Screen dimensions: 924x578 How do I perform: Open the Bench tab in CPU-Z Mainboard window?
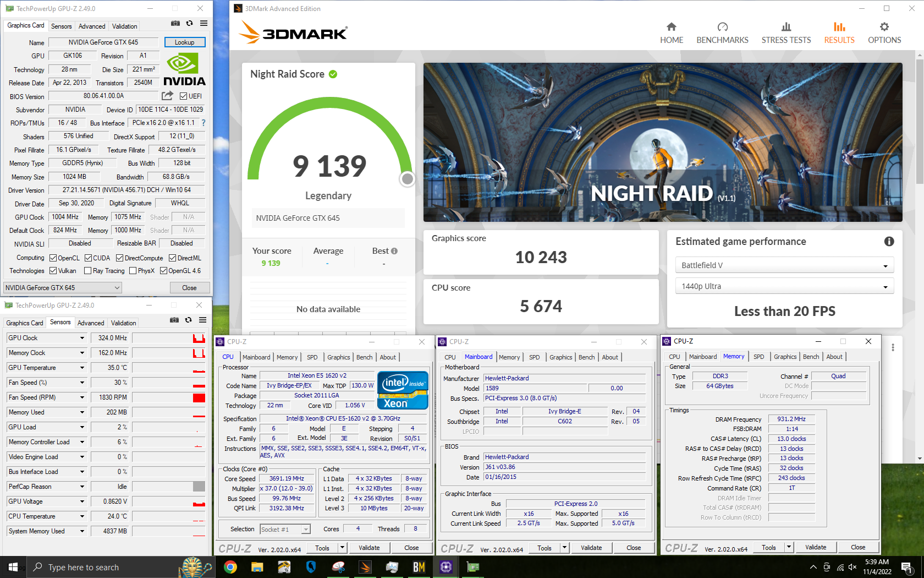click(x=586, y=357)
